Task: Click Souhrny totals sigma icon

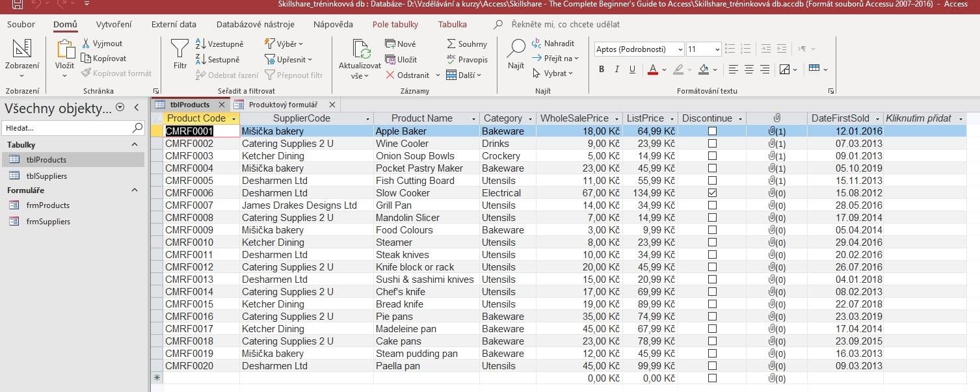Action: click(x=452, y=44)
